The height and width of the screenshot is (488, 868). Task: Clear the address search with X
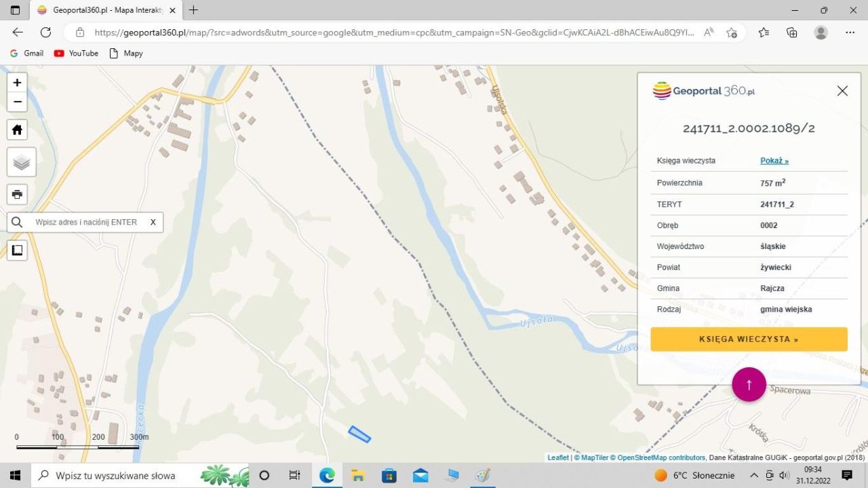[153, 222]
